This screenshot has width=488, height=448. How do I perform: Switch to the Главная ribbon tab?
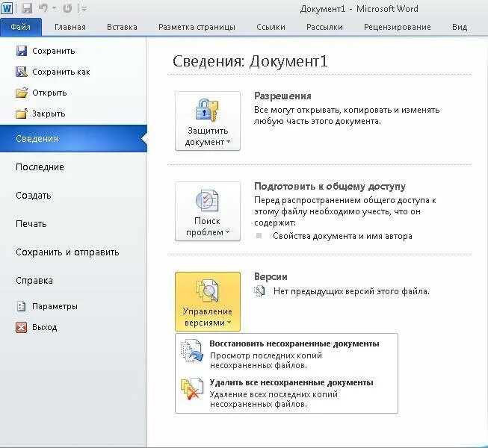click(x=70, y=27)
